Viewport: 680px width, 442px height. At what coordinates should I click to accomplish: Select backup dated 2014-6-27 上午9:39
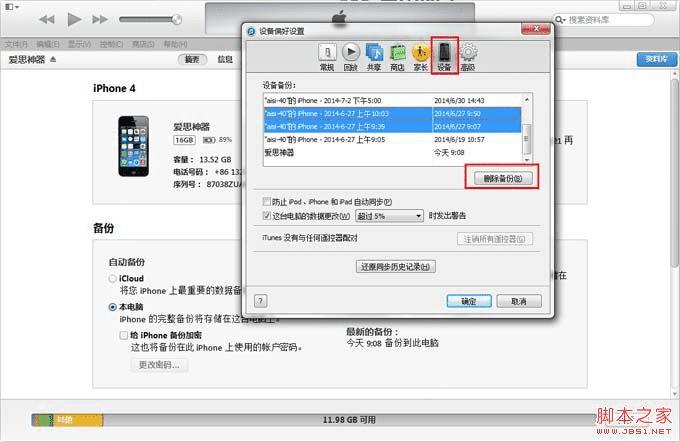point(392,127)
